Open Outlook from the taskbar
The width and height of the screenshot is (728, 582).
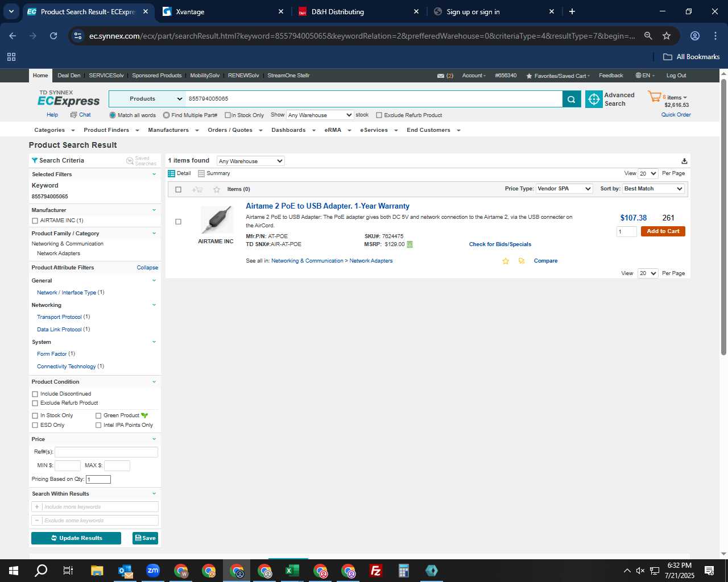(125, 571)
